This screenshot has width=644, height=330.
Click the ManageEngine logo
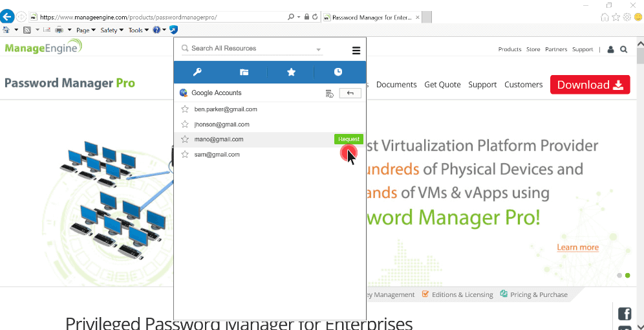pos(43,47)
